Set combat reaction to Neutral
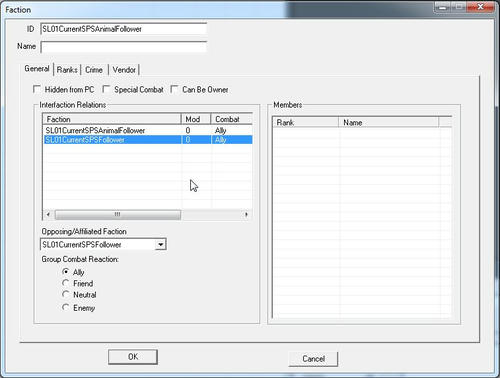500x378 pixels. [66, 295]
